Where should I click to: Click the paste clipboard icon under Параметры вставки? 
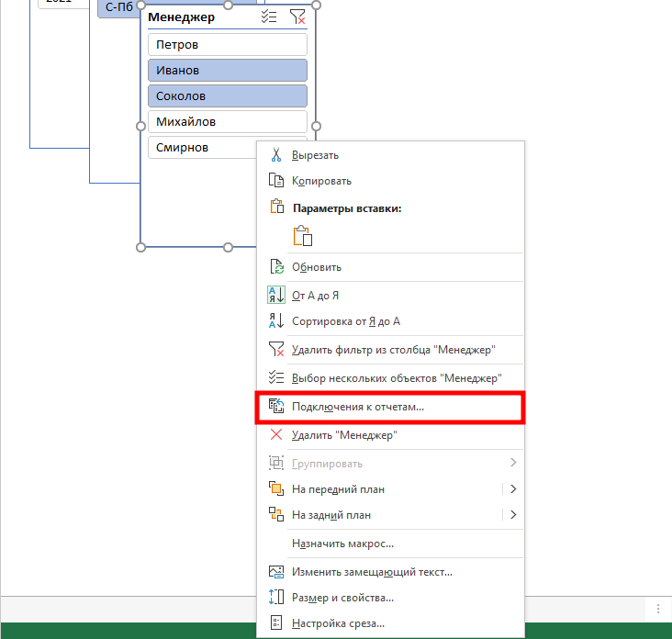303,236
